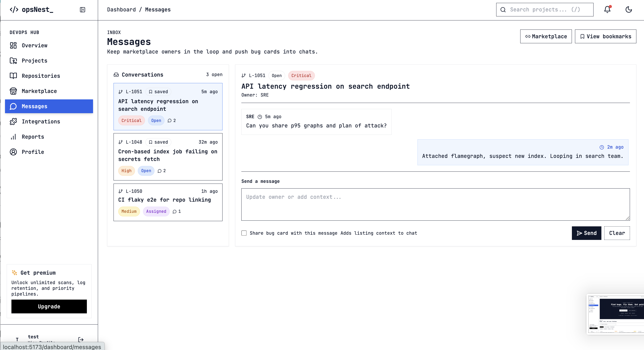Click the Profile user icon in sidebar
Screen dimensions: 644x350
pyautogui.click(x=13, y=152)
